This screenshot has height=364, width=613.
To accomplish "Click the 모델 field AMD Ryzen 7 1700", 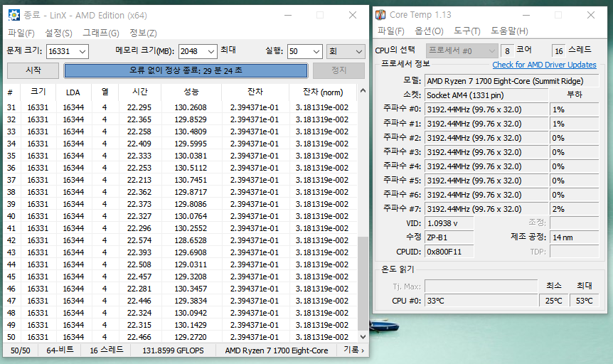I will 511,81.
